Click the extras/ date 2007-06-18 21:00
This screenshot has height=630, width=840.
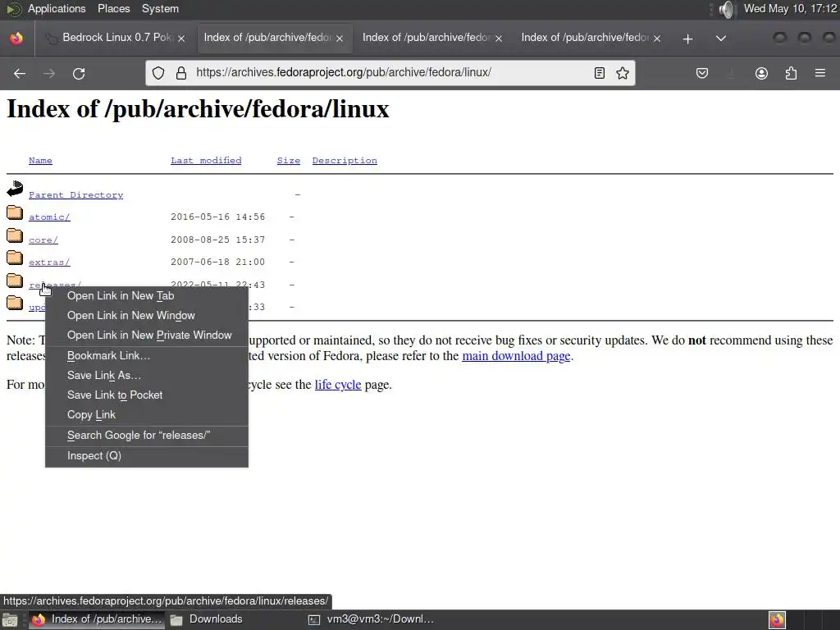(217, 262)
